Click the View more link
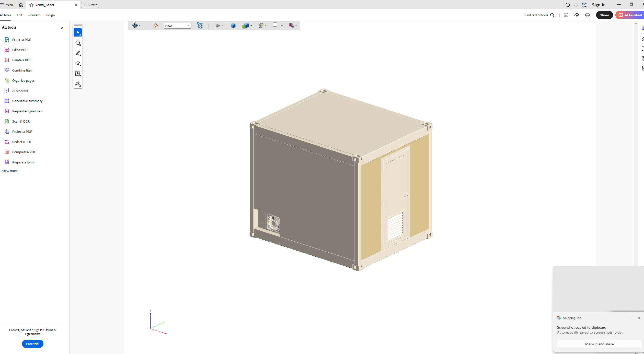Image resolution: width=644 pixels, height=354 pixels. [10, 171]
